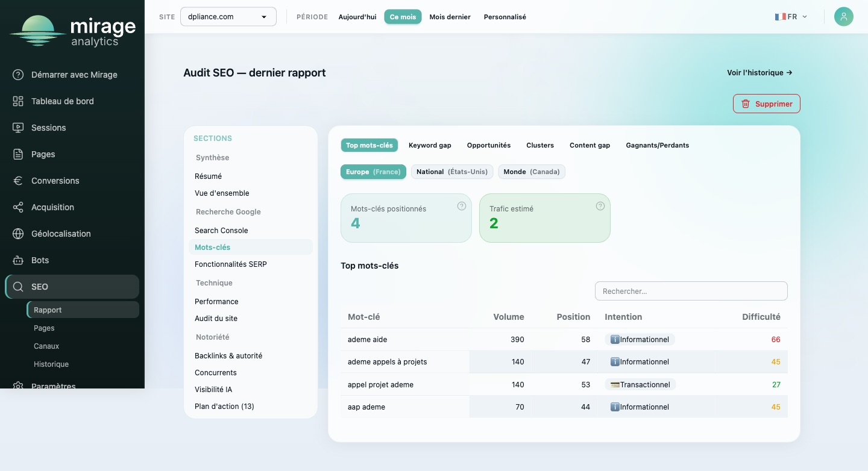This screenshot has width=868, height=471.
Task: Select the Ce mois period
Action: coord(403,17)
